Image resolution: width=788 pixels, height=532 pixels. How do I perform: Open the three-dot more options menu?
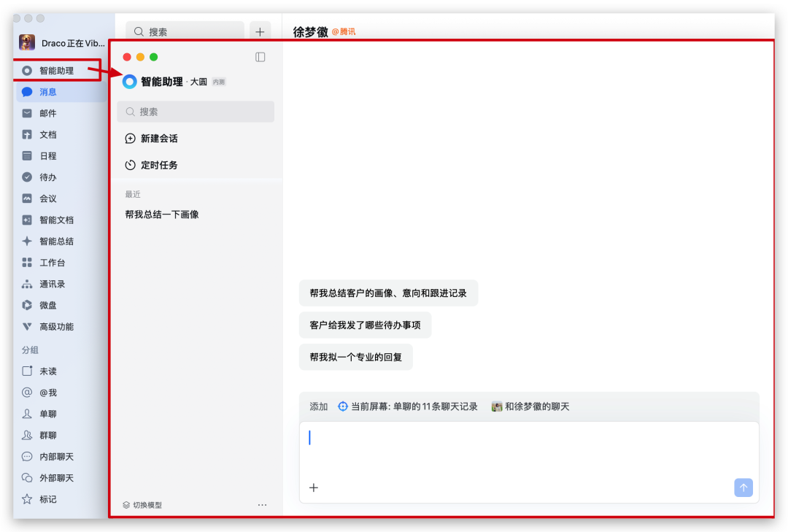coord(263,505)
